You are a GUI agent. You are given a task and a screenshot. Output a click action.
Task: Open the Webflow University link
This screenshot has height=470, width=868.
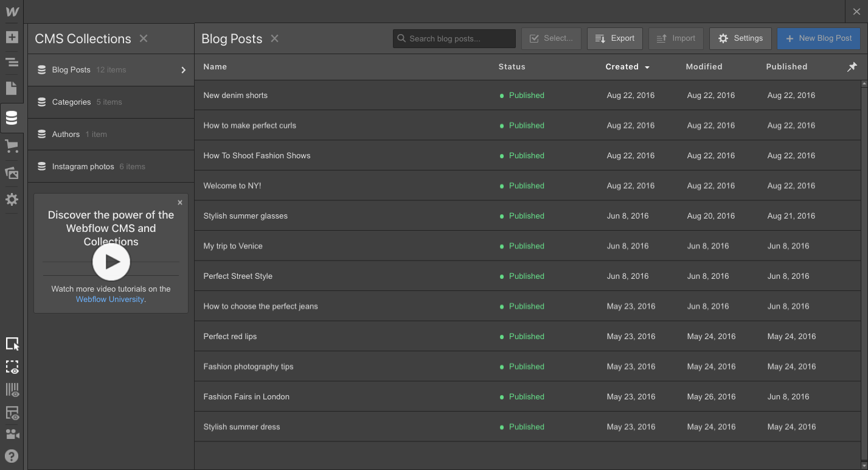coord(110,300)
